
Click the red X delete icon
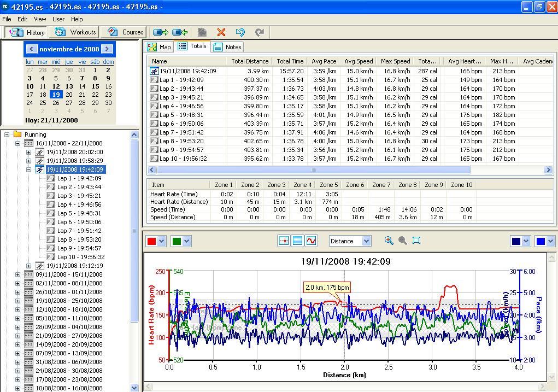coord(221,32)
